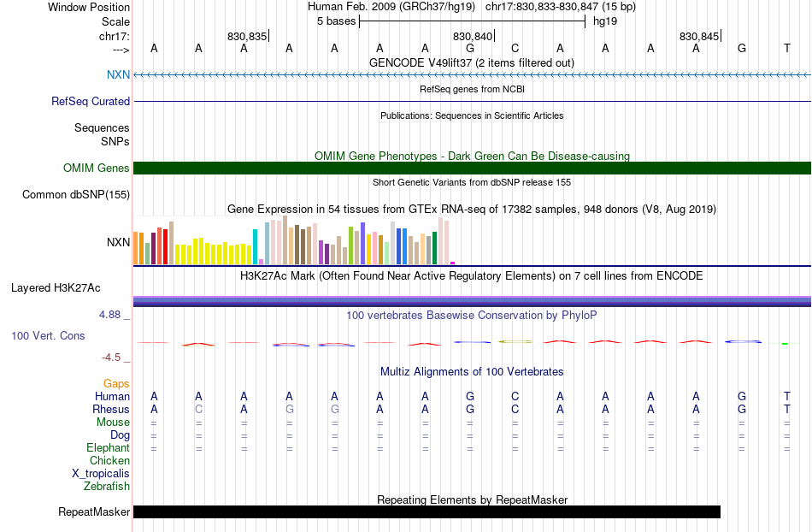Click the Chicken alignment row label
Screen dimensions: 812x532
[x=109, y=460]
